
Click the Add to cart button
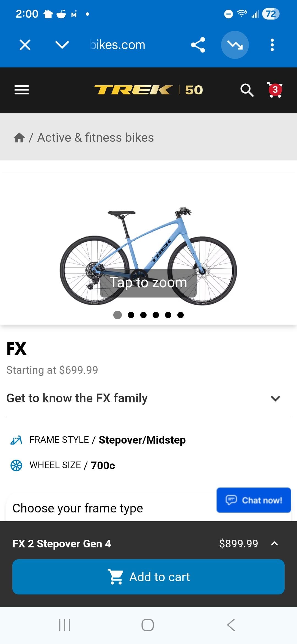coord(148,577)
